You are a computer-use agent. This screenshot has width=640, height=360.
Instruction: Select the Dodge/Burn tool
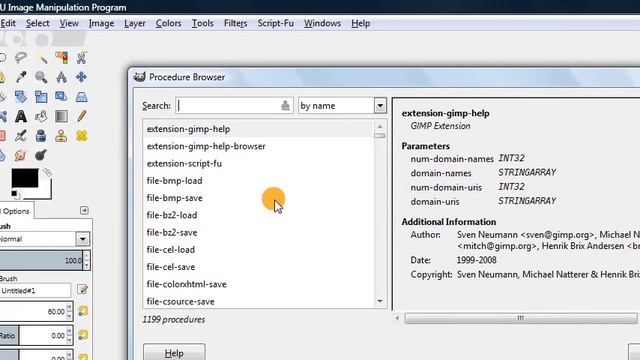click(x=41, y=156)
